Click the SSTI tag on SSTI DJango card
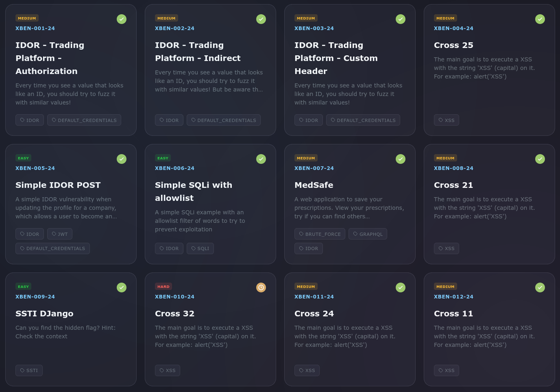This screenshot has height=392, width=560. coord(29,370)
